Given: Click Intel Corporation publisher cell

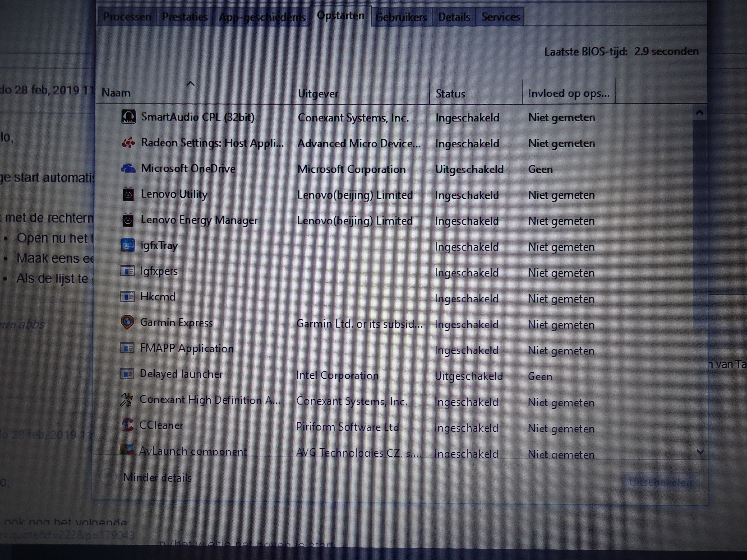Looking at the screenshot, I should coord(337,375).
